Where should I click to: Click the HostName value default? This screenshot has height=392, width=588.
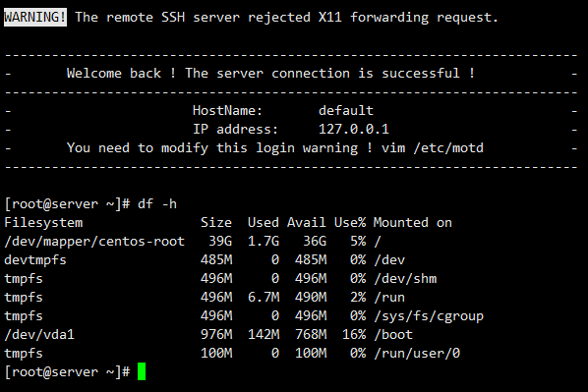click(346, 111)
